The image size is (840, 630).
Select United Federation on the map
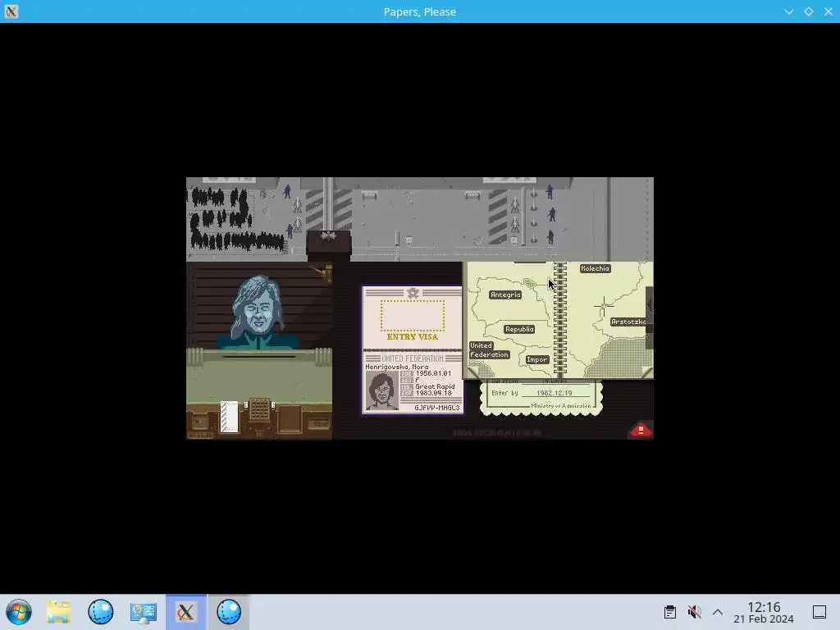tap(489, 349)
